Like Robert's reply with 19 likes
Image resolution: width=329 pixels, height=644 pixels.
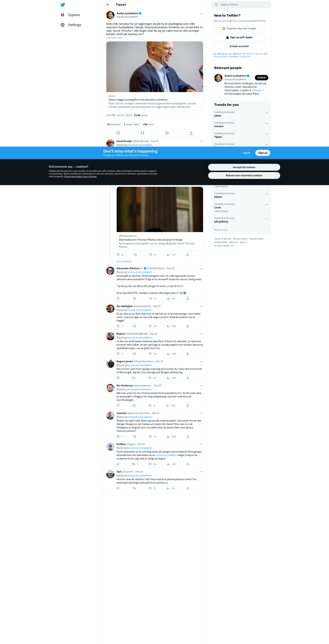click(x=150, y=354)
